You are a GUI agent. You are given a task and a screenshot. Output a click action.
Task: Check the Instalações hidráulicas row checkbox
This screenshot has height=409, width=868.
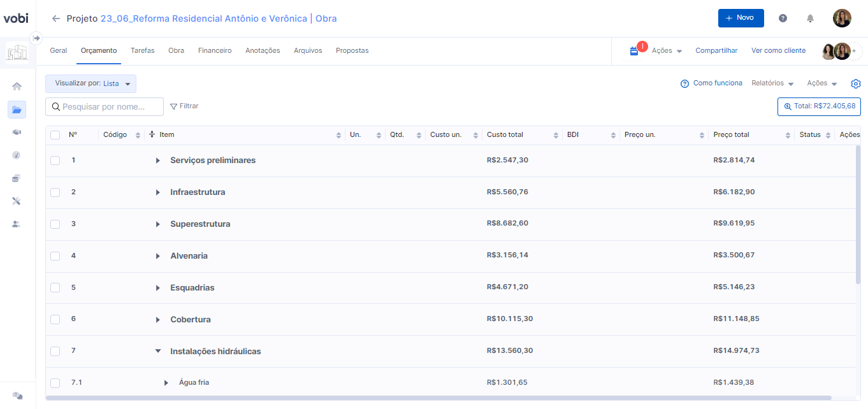click(55, 351)
